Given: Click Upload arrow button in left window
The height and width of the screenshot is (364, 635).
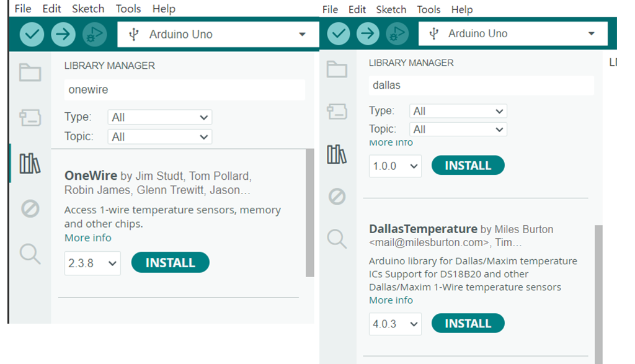Looking at the screenshot, I should pyautogui.click(x=63, y=35).
